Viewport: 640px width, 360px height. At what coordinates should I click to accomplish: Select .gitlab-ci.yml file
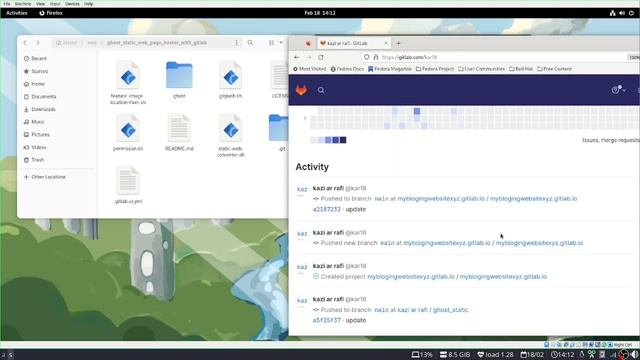tap(128, 185)
